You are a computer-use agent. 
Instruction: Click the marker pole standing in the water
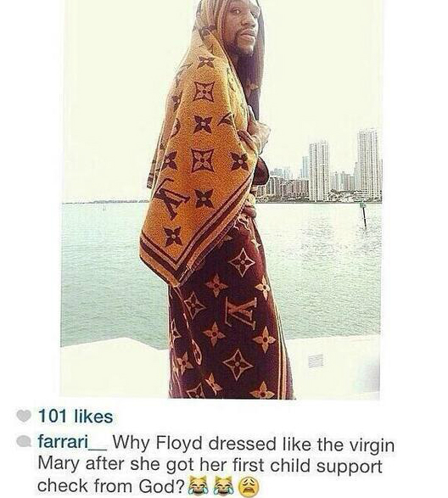(364, 215)
